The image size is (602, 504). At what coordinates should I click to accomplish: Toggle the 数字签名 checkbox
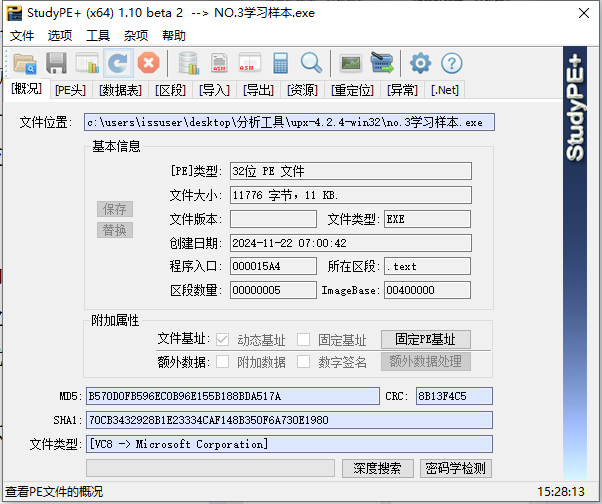click(303, 362)
